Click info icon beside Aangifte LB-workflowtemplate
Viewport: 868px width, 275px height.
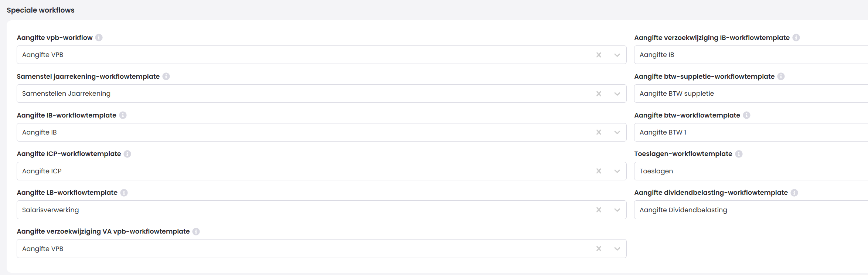tap(124, 193)
